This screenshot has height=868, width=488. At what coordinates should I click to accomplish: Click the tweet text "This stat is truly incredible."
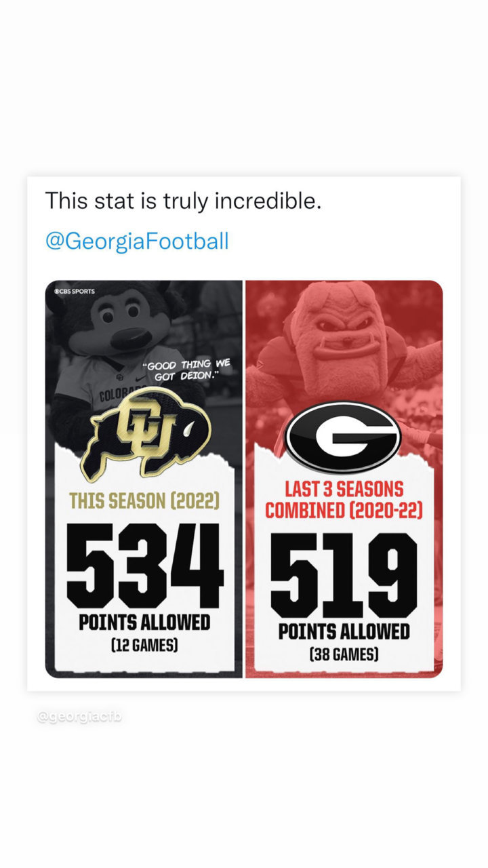(183, 201)
